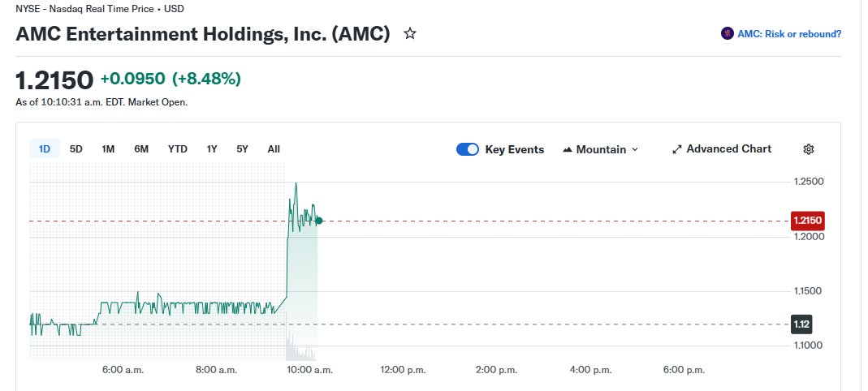Select the 1D time range tab
Image resolution: width=868 pixels, height=391 pixels.
pyautogui.click(x=45, y=148)
